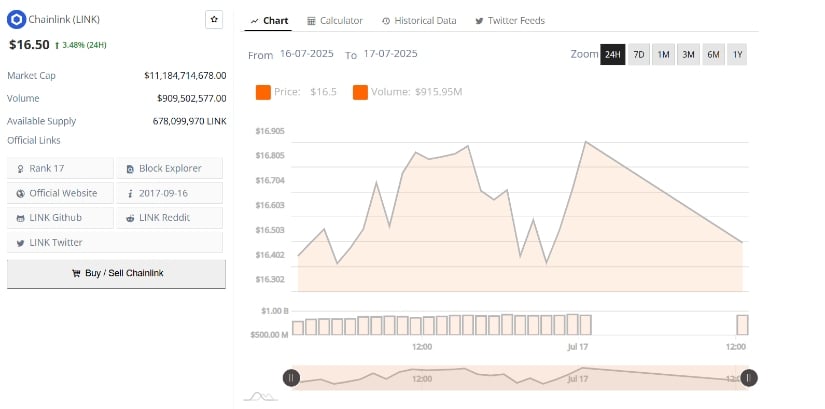This screenshot has width=825, height=409.
Task: Open the LINK Twitter profile
Action: (x=115, y=243)
